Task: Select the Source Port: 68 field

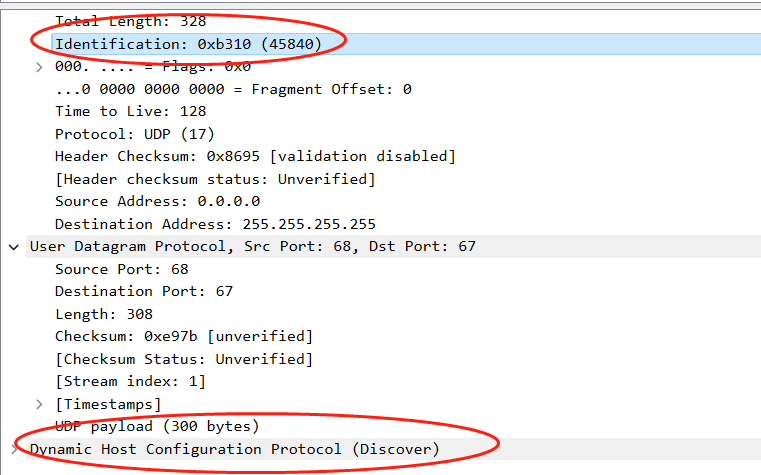Action: tap(121, 269)
